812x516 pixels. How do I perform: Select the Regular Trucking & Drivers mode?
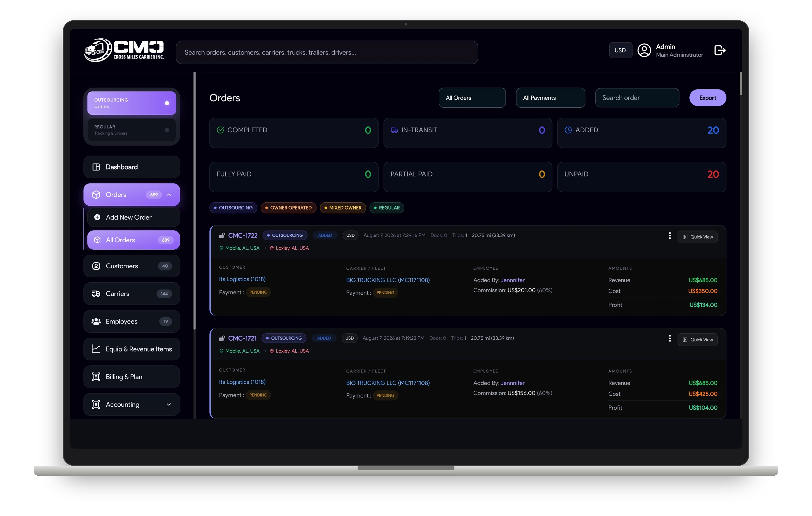click(132, 130)
